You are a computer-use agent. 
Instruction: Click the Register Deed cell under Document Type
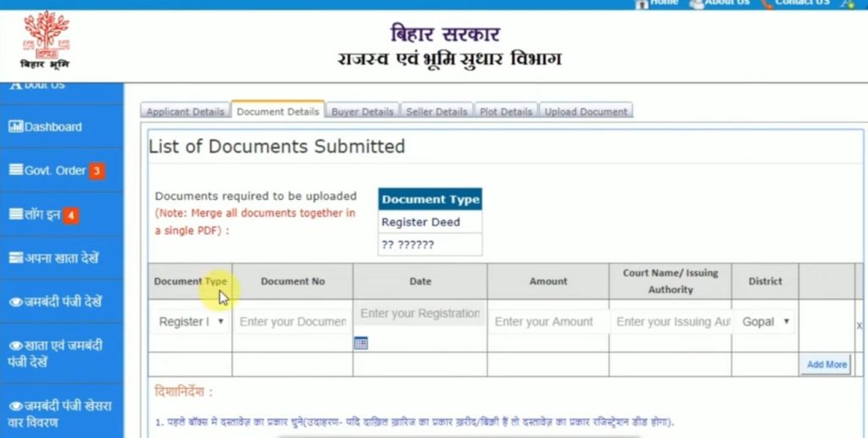tap(430, 222)
